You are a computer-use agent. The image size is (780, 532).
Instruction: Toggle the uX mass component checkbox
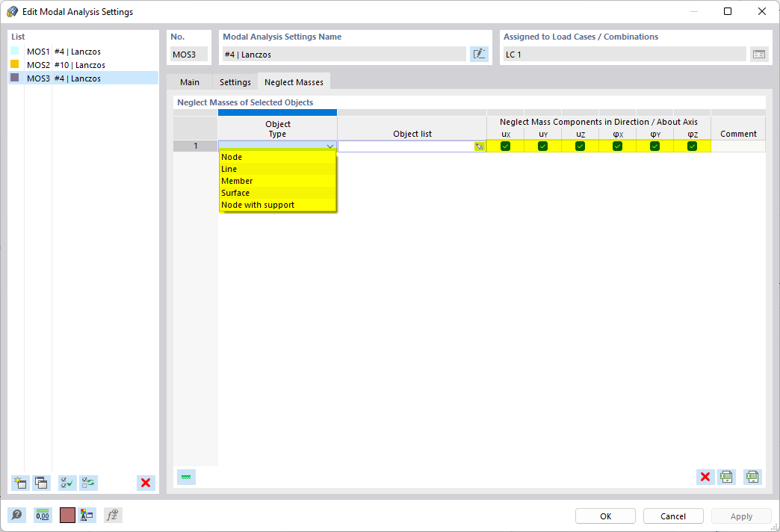(505, 146)
